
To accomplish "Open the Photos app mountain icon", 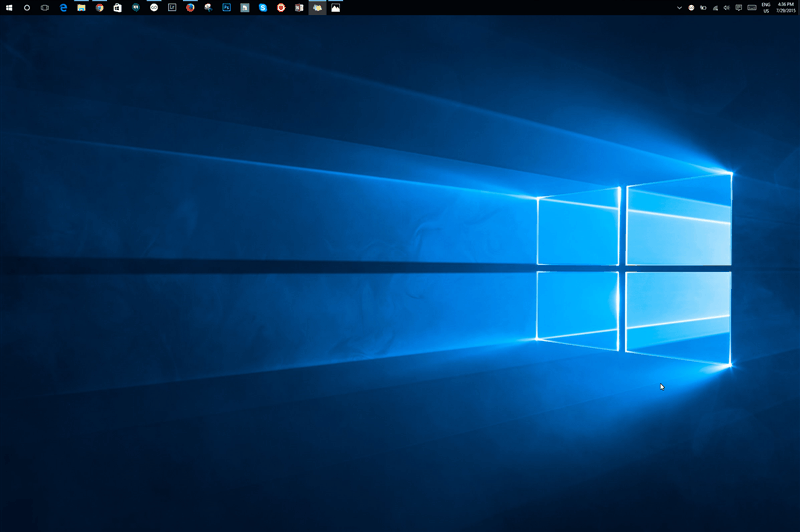I will 335,8.
